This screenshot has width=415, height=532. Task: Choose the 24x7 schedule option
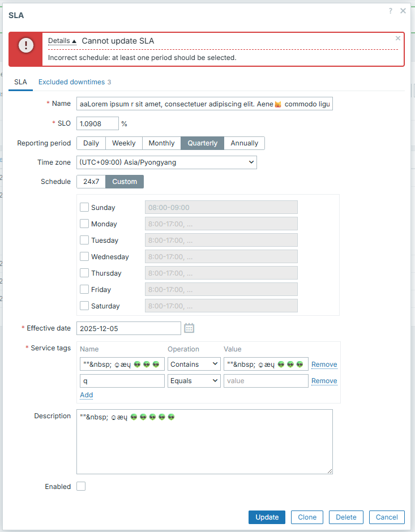[x=91, y=182]
